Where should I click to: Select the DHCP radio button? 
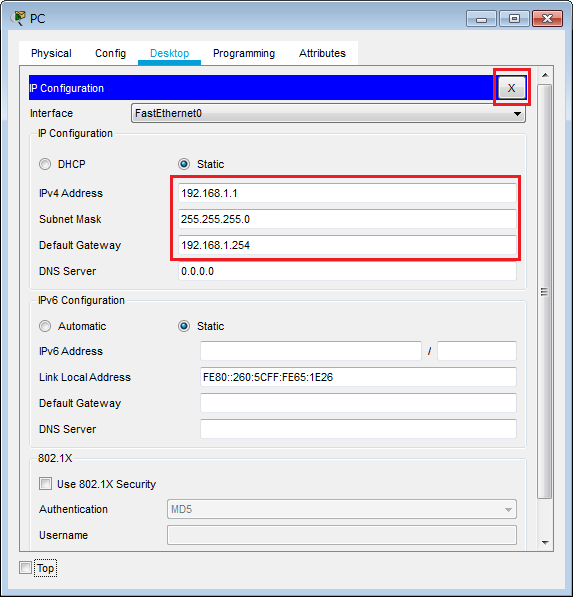point(45,164)
